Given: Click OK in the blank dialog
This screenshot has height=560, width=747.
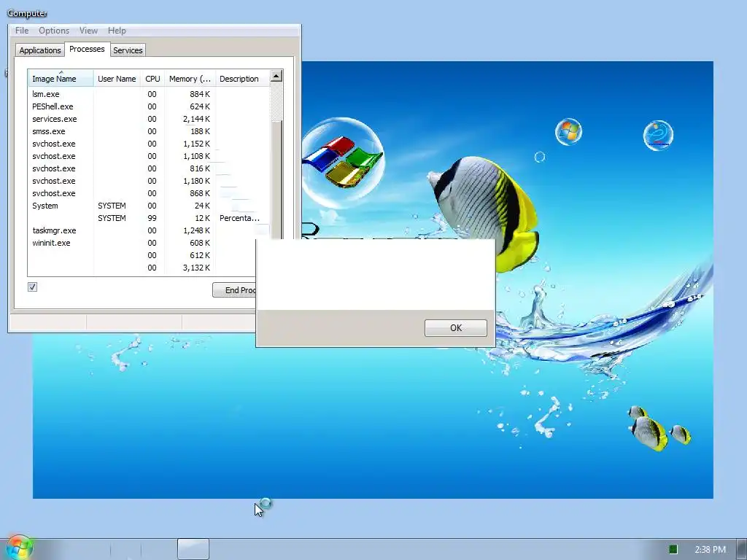Looking at the screenshot, I should point(456,328).
